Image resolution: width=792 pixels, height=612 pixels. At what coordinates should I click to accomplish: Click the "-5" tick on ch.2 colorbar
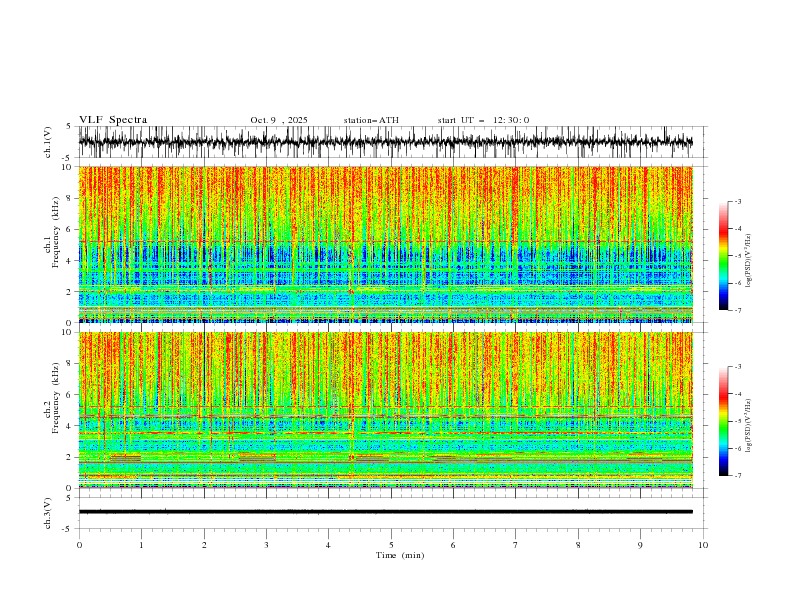[737, 421]
